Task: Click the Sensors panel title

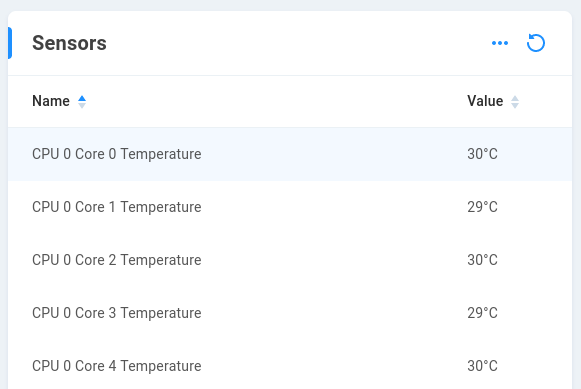Action: tap(69, 43)
